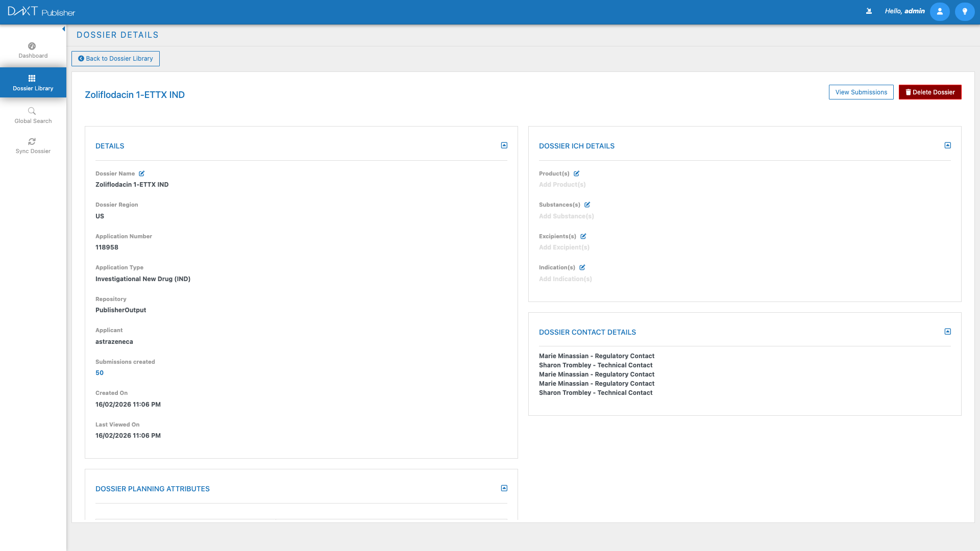The image size is (980, 551).
Task: Collapse Dossier Planning Attributes panel
Action: 504,488
